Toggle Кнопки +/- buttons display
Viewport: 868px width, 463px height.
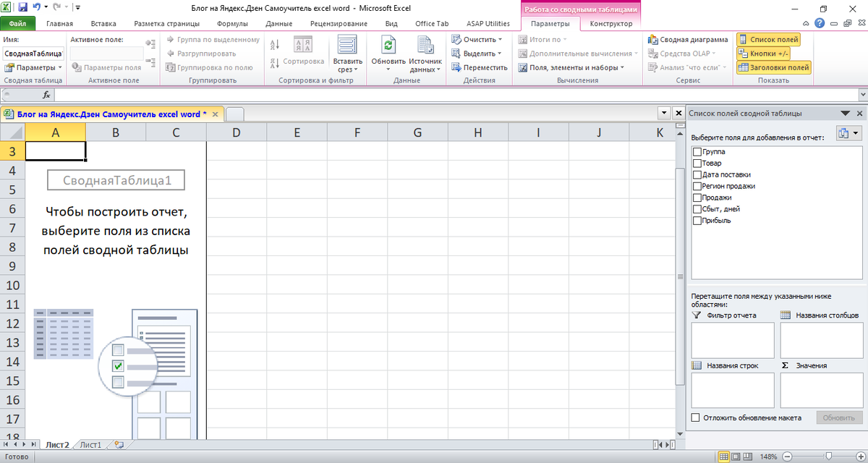coord(763,54)
